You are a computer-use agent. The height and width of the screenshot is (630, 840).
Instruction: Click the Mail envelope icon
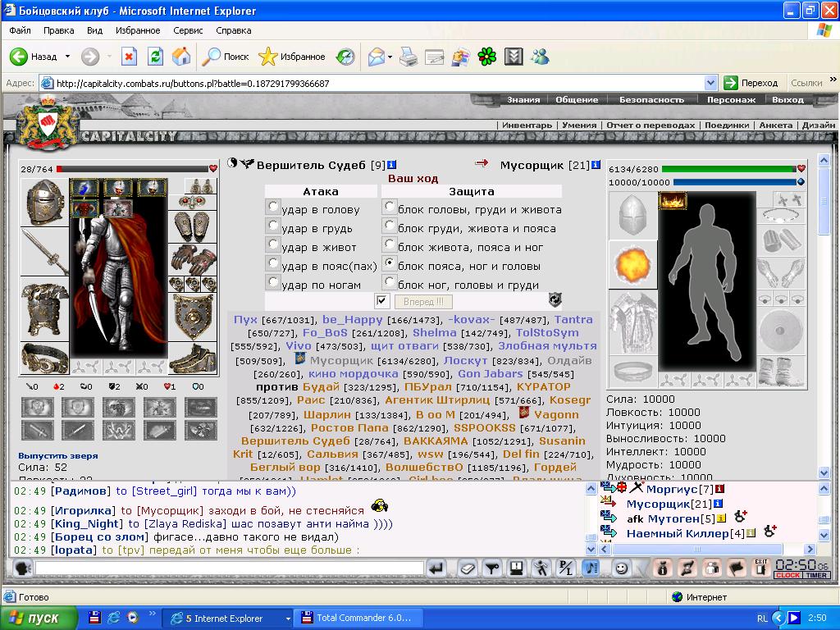coord(377,57)
